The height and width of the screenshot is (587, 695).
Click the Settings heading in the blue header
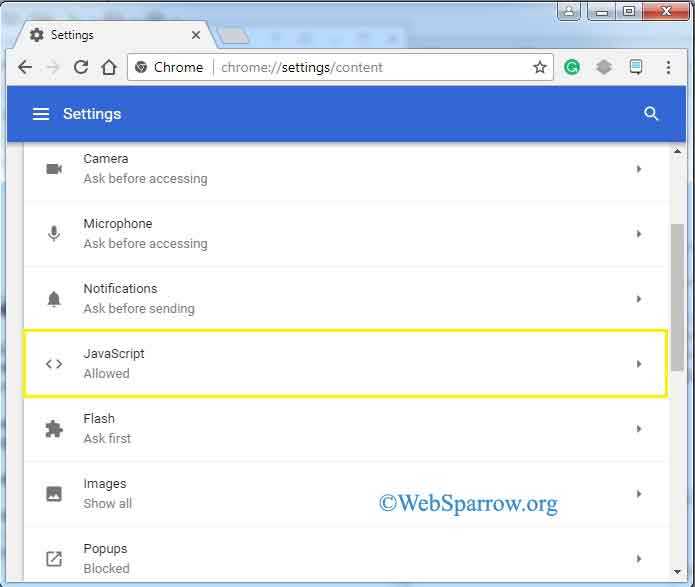pos(92,114)
